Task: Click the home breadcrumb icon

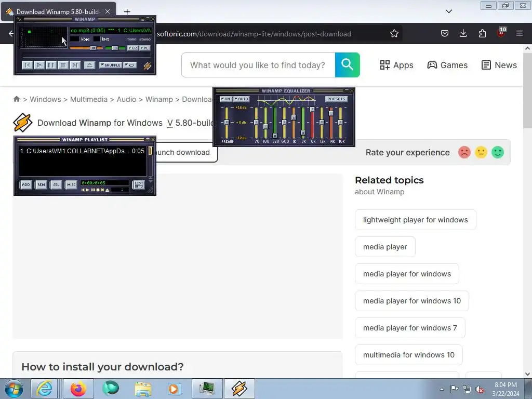Action: (x=17, y=99)
